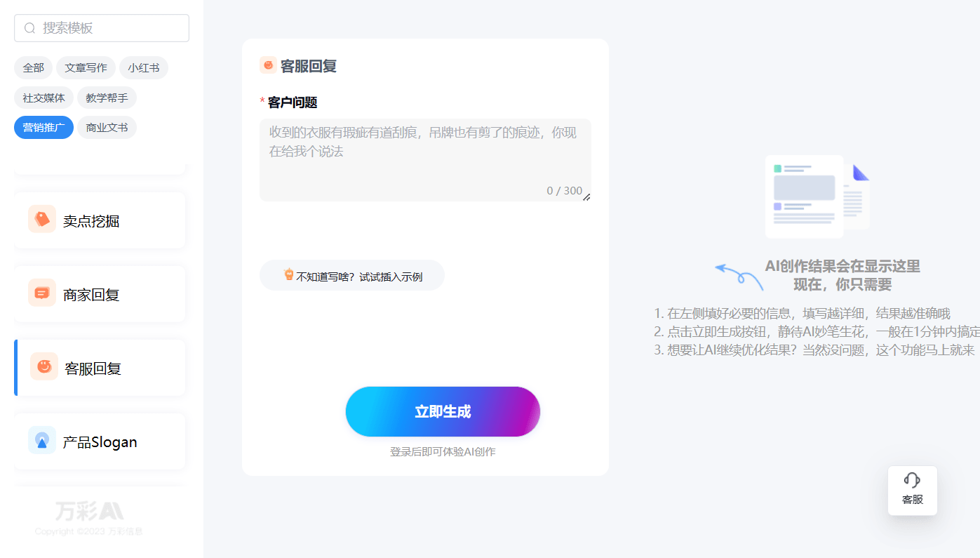Click the 卖点挖掘 tag icon
This screenshot has height=558, width=980.
(x=42, y=219)
